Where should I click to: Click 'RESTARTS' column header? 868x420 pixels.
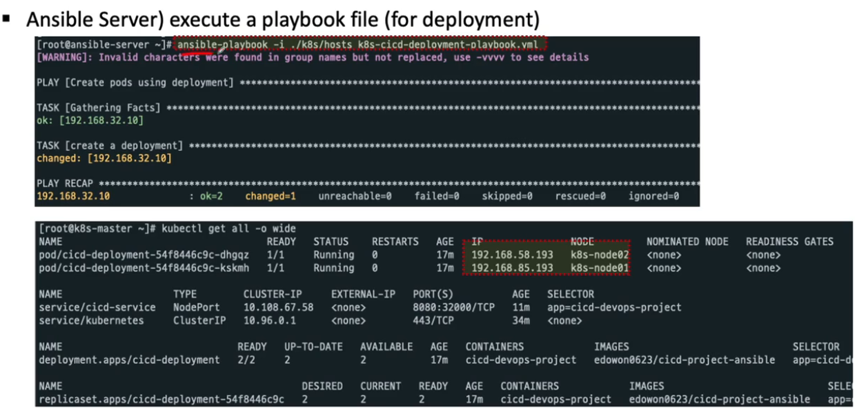tap(395, 242)
